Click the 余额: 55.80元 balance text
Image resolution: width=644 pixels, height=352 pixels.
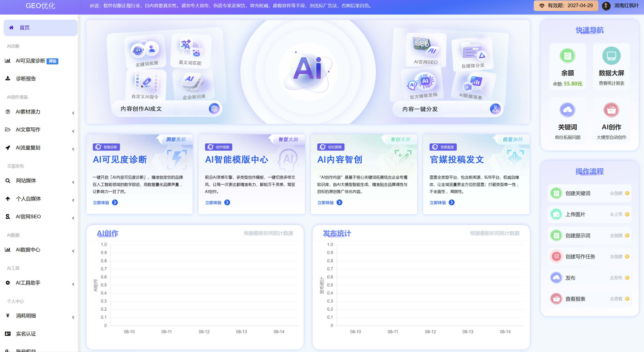[x=568, y=84]
